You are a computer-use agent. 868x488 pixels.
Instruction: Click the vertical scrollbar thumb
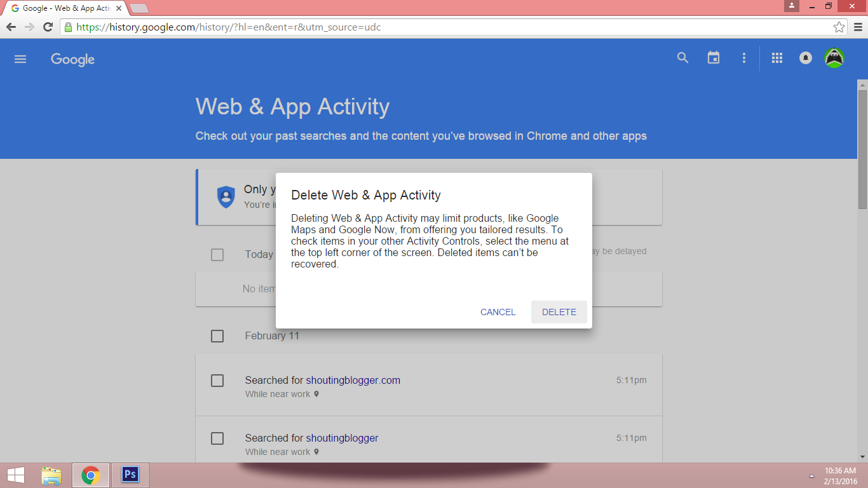point(862,149)
